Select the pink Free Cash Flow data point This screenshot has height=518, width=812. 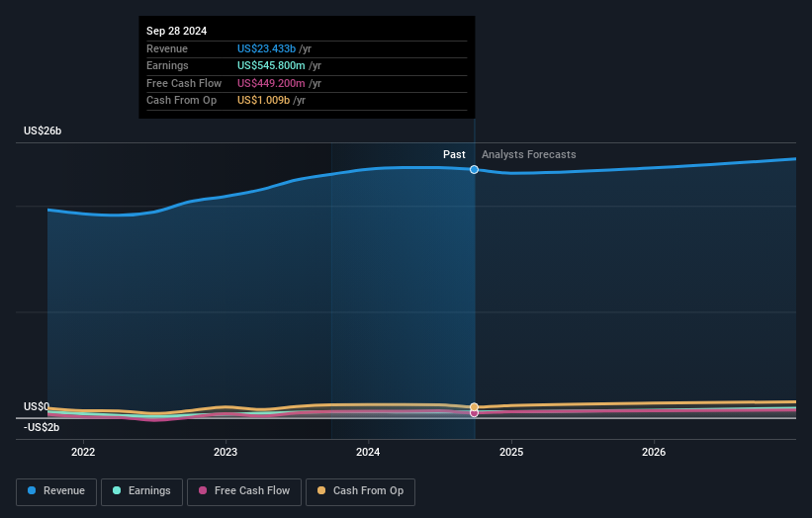tap(474, 413)
